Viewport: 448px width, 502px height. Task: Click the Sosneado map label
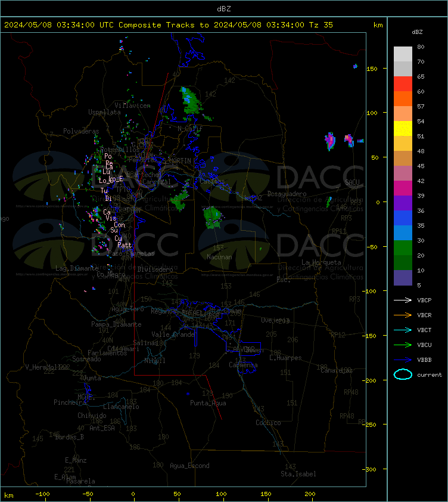point(86,359)
